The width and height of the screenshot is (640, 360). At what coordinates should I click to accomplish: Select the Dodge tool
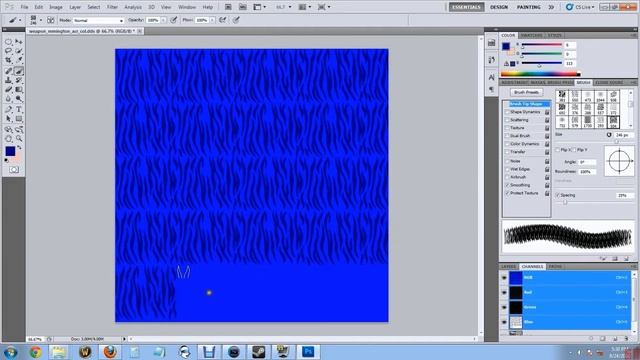click(19, 99)
